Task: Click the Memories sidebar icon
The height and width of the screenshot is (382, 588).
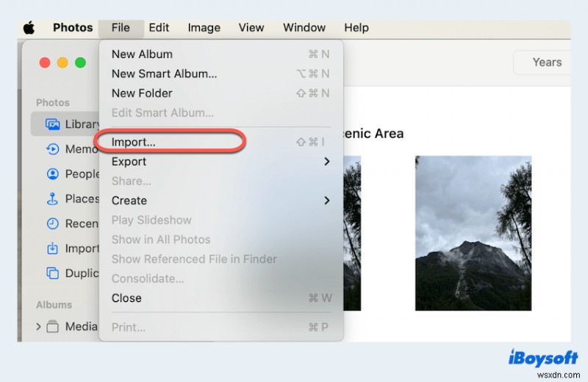Action: tap(52, 149)
